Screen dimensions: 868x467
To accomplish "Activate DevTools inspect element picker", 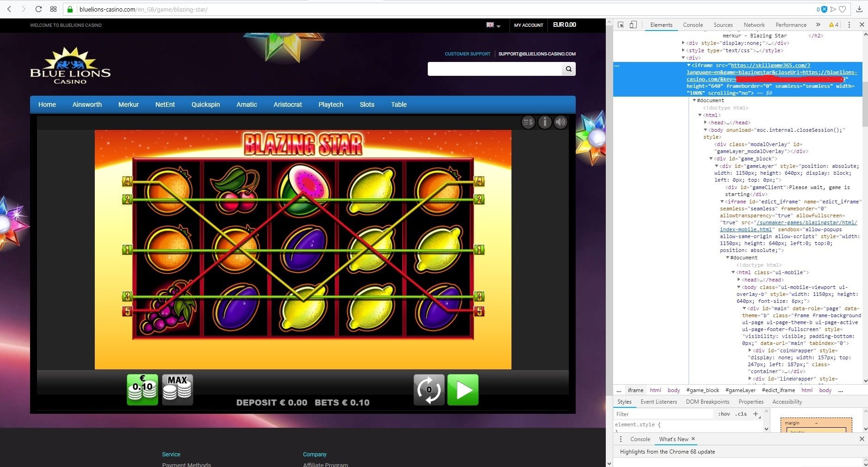I will click(621, 25).
